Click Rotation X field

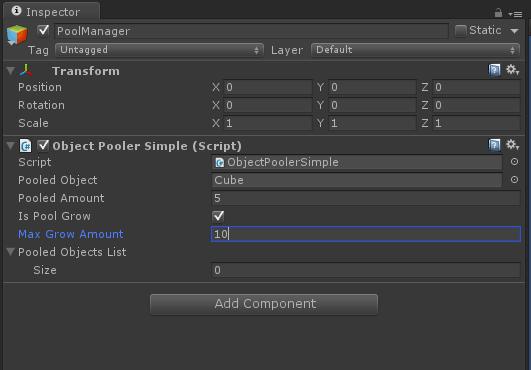268,105
